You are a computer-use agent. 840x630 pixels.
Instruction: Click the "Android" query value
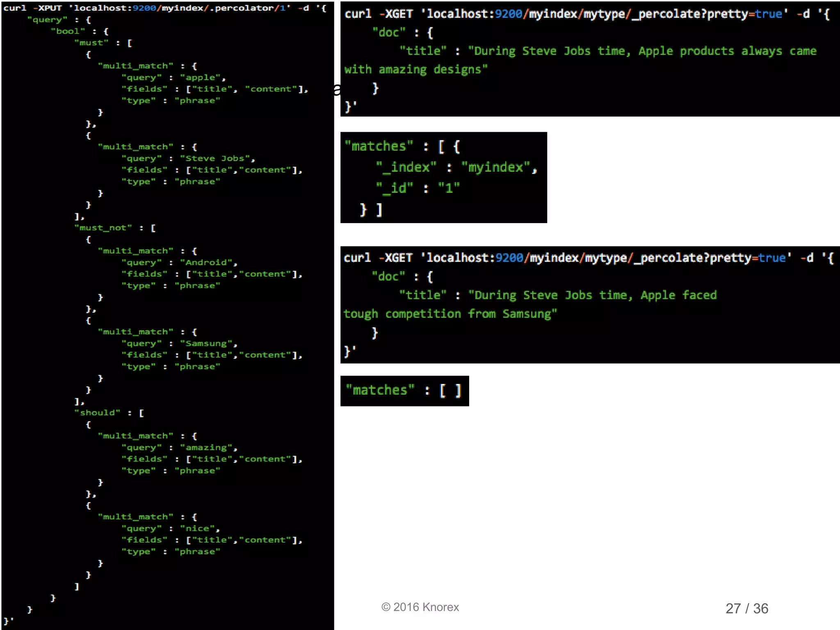coord(206,262)
